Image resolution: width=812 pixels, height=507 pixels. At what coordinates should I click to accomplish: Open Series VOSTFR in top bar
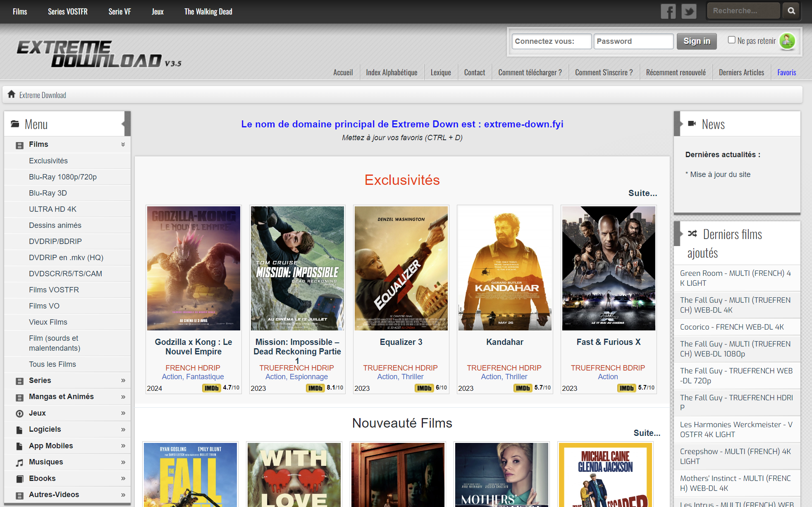(x=68, y=12)
